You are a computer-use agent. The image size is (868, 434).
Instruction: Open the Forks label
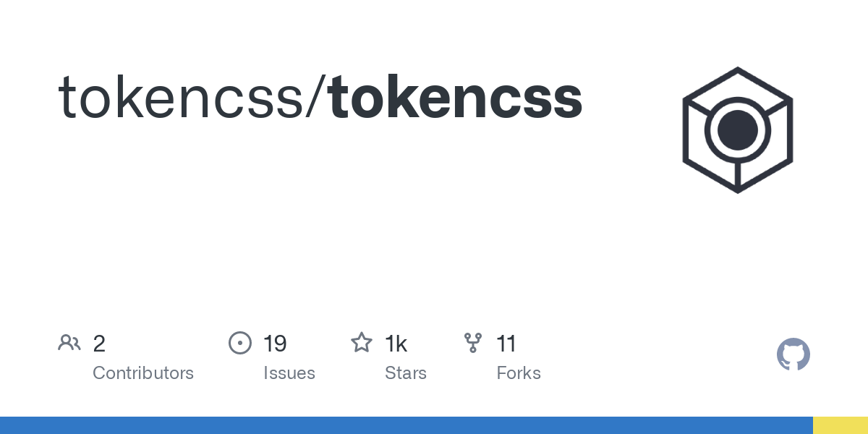coord(519,373)
